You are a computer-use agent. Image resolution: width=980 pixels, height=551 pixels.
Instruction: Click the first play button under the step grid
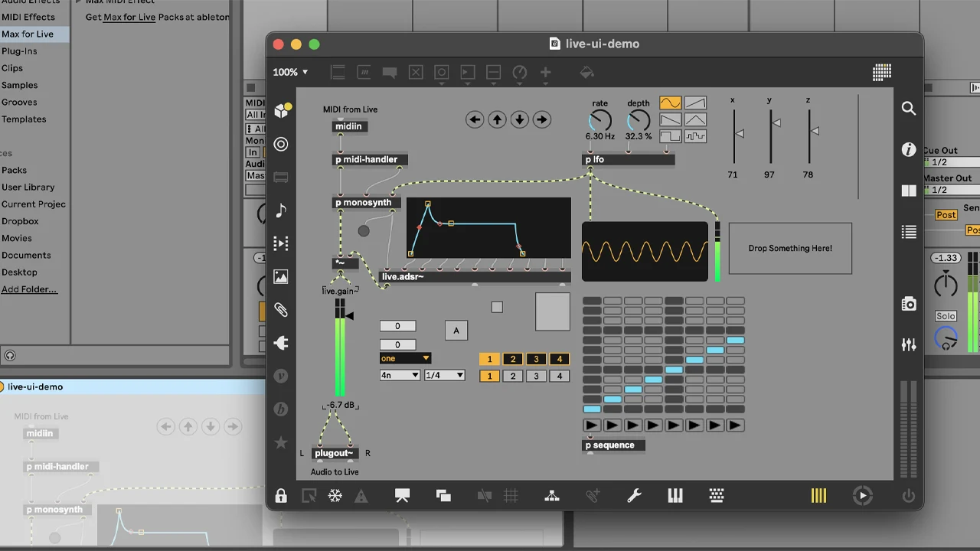tap(592, 425)
